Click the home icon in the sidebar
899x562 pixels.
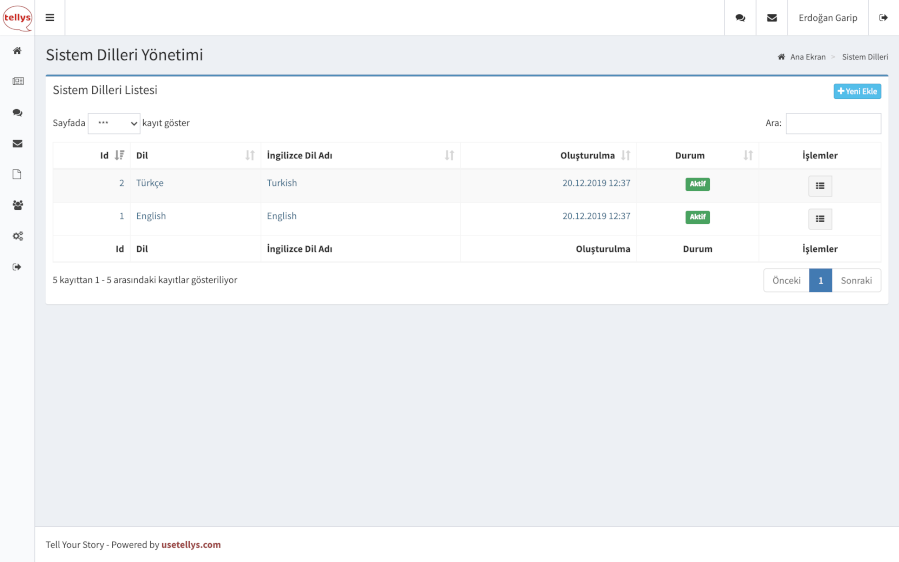(17, 50)
